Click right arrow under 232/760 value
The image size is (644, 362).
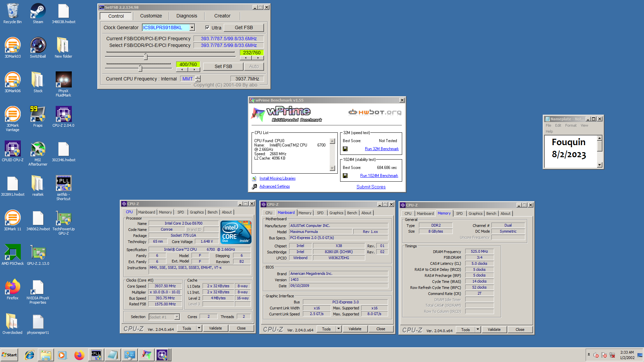tap(258, 58)
